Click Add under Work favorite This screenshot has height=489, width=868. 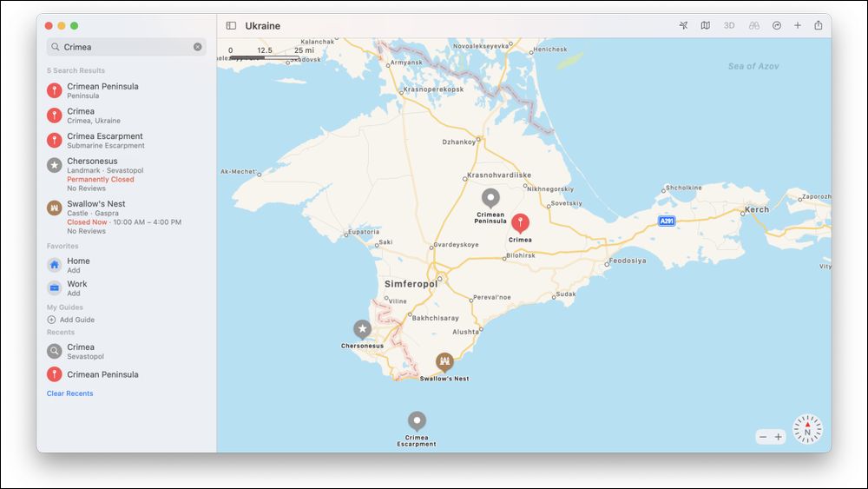(x=74, y=294)
